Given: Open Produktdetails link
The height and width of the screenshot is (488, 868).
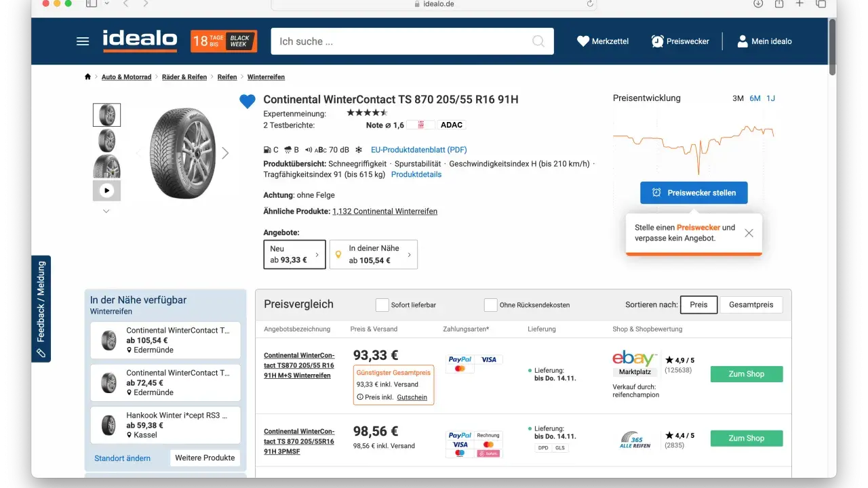Looking at the screenshot, I should 416,174.
